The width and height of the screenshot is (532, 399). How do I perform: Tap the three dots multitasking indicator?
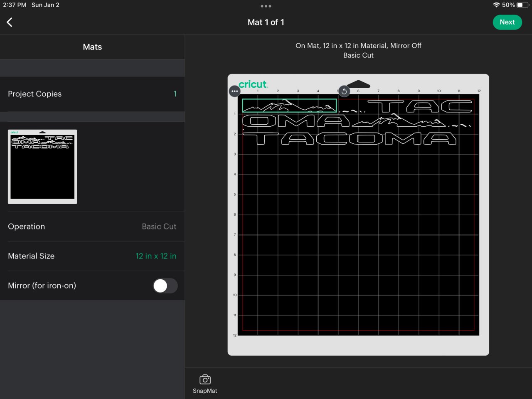266,6
